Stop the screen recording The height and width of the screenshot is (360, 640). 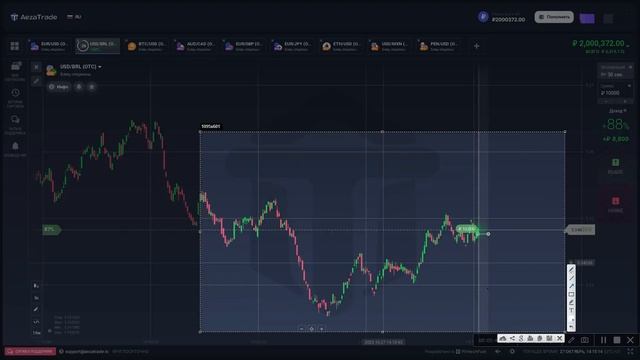pos(617,340)
